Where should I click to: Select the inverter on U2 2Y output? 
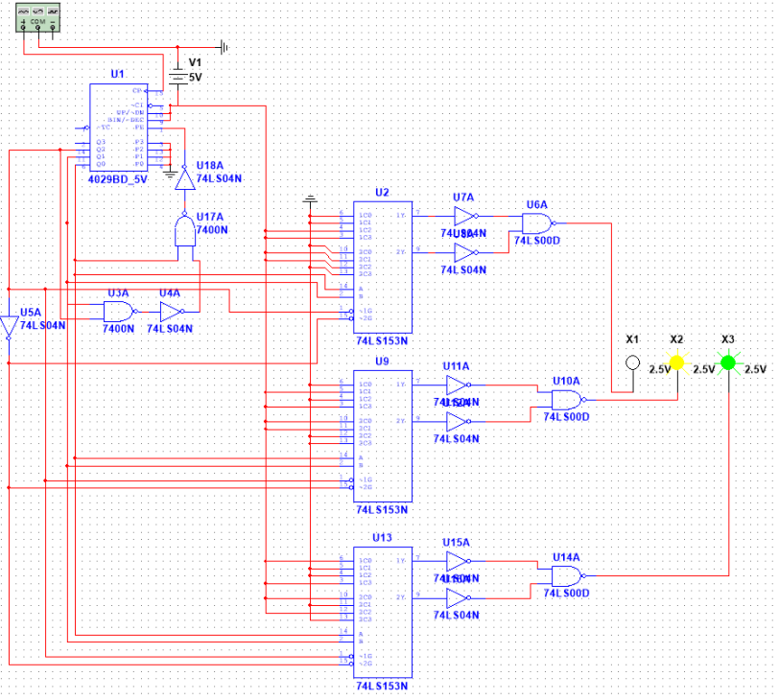coord(466,253)
